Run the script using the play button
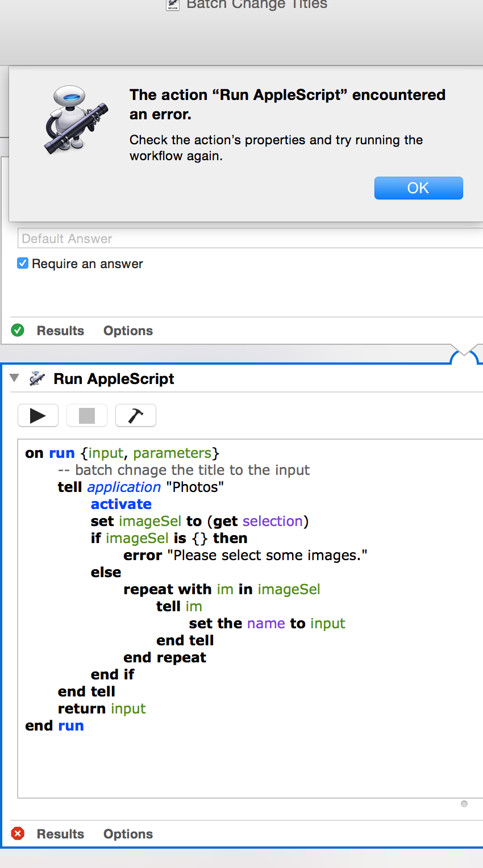 (38, 415)
